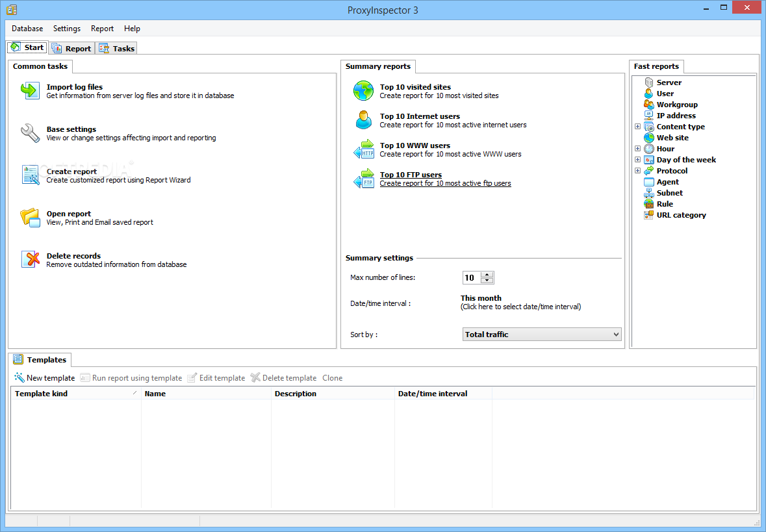Click the URL category icon in Fast reports
This screenshot has width=766, height=532.
pos(649,215)
